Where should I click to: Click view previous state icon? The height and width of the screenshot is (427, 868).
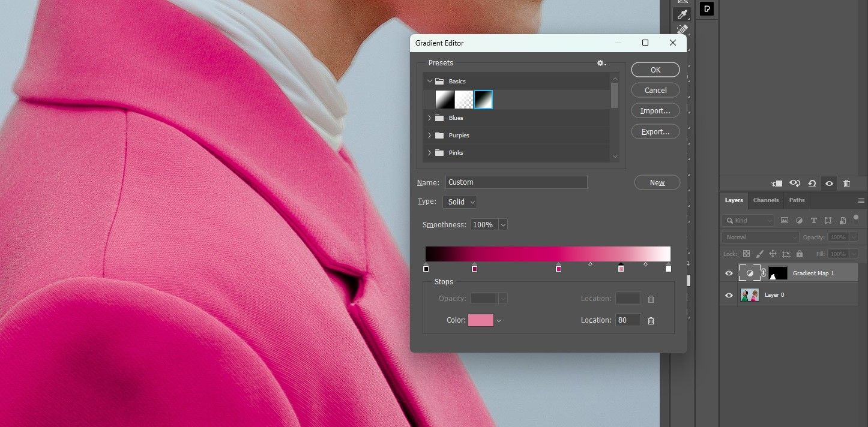(795, 184)
